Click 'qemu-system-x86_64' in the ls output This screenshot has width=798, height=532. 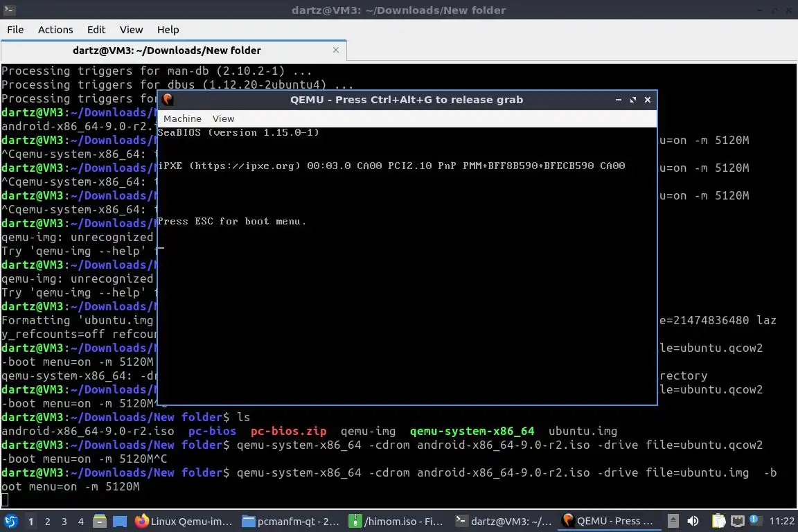coord(472,431)
